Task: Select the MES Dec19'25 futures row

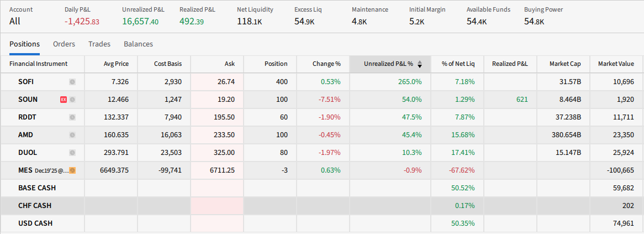Action: [322, 170]
